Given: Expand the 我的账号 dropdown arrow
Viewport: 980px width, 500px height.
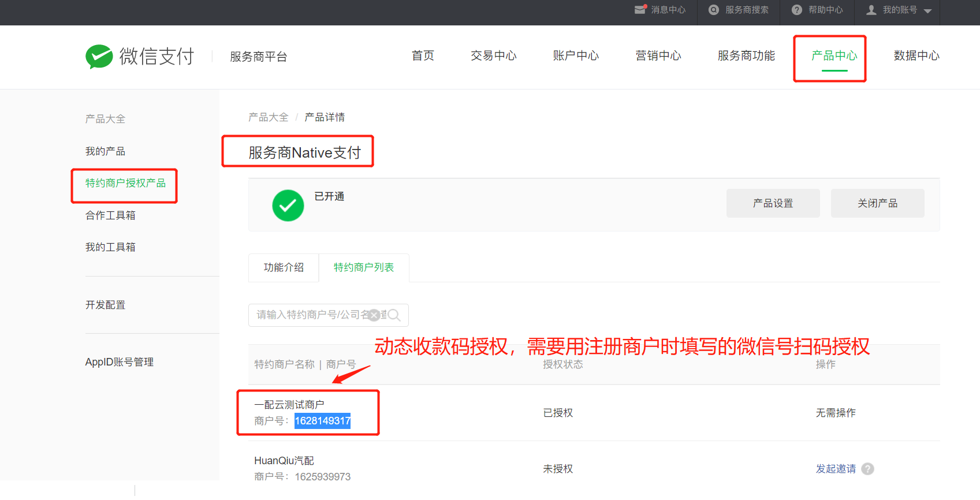Looking at the screenshot, I should pyautogui.click(x=927, y=11).
